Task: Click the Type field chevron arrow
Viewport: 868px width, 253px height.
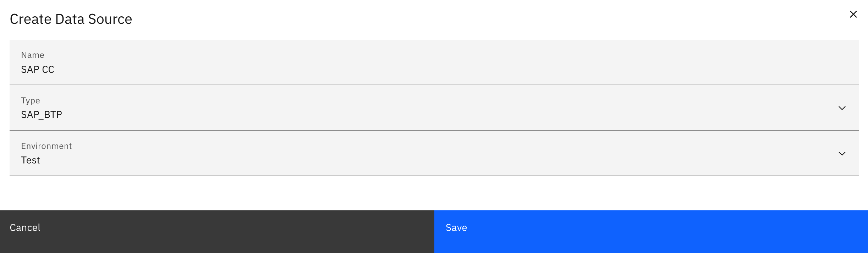Action: point(842,108)
